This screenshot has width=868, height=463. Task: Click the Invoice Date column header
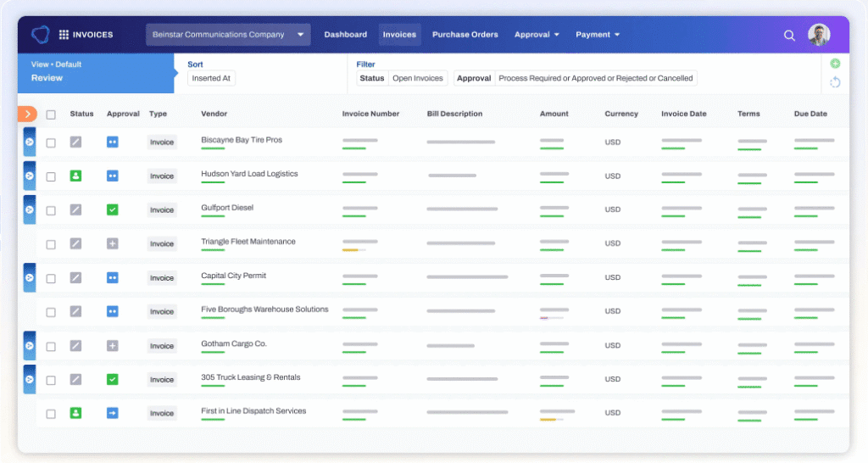[x=684, y=114]
